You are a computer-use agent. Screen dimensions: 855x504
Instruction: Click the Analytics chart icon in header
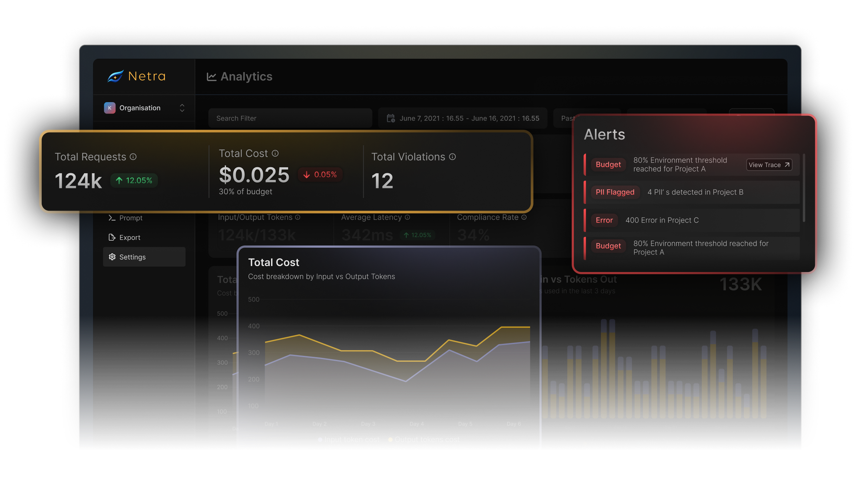point(211,77)
